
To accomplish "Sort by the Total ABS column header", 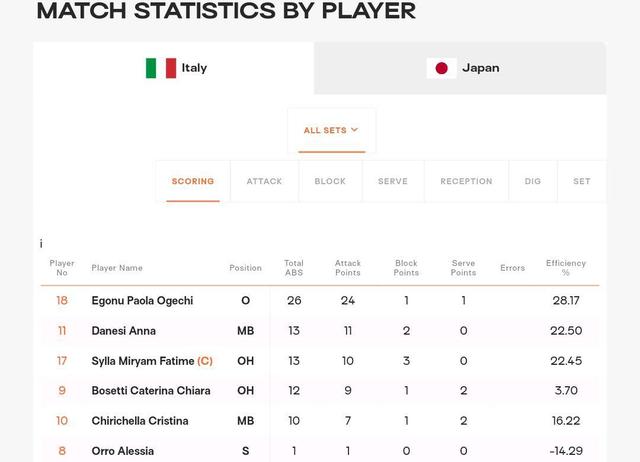I will pos(294,268).
